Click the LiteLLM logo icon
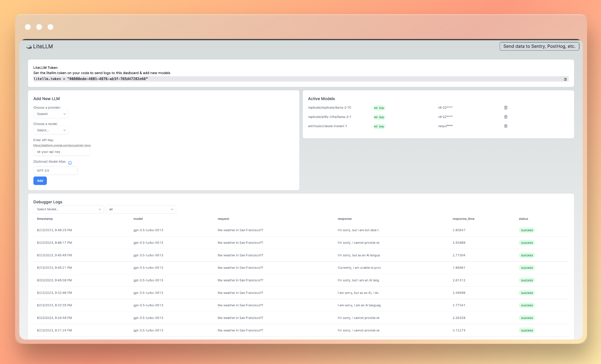 pyautogui.click(x=29, y=47)
